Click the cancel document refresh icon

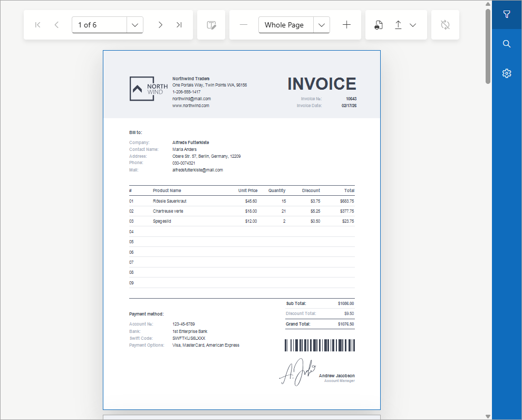click(445, 25)
